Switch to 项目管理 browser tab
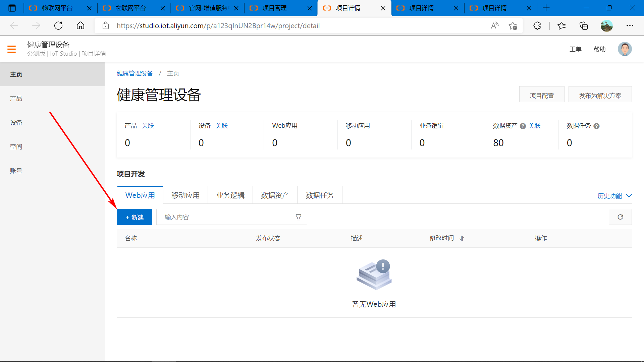Screen dimensions: 644x362 [280, 8]
